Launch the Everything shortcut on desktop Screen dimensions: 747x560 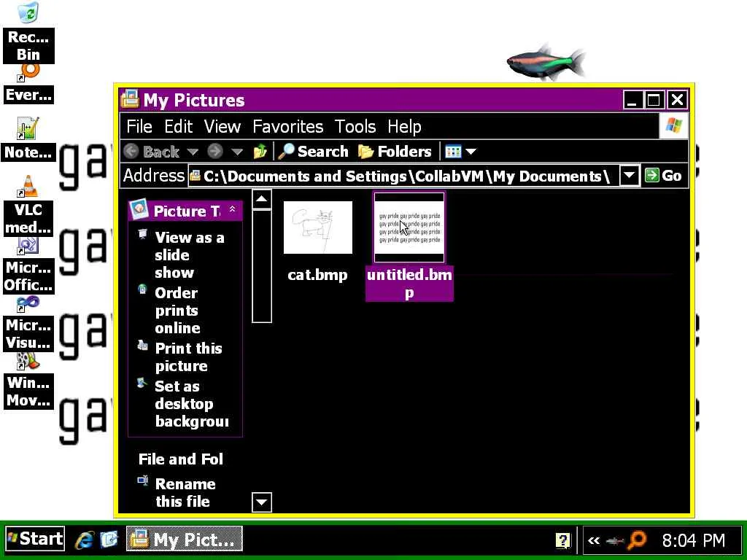28,85
